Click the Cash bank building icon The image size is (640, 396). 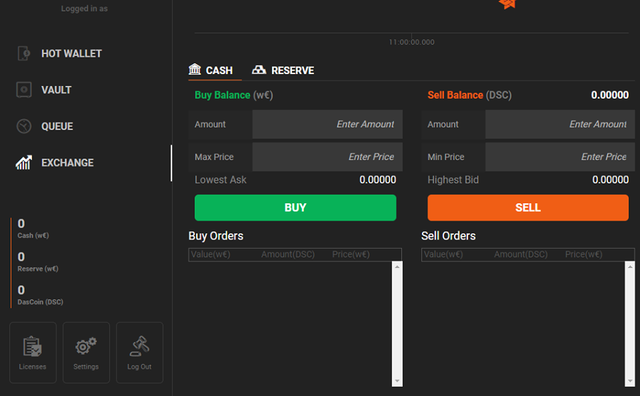(195, 69)
